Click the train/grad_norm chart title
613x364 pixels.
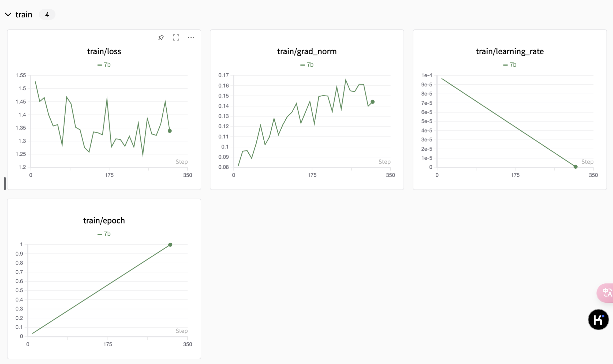pos(307,51)
